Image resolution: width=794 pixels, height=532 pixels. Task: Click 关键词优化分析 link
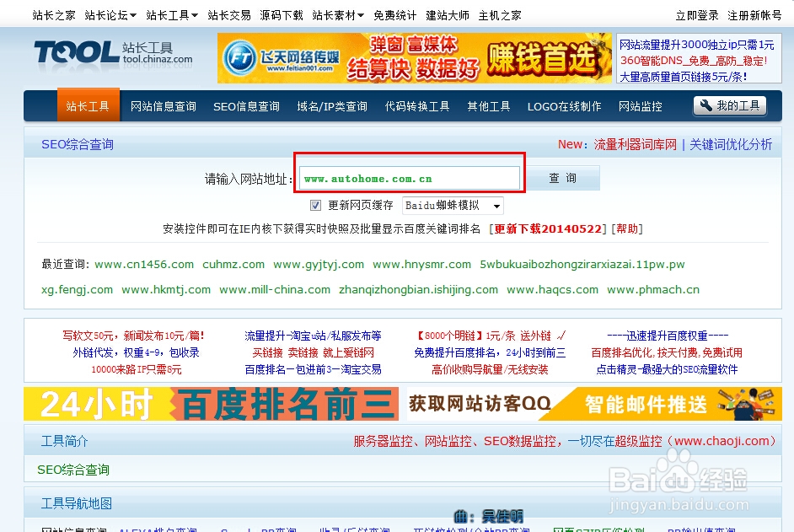pos(731,144)
